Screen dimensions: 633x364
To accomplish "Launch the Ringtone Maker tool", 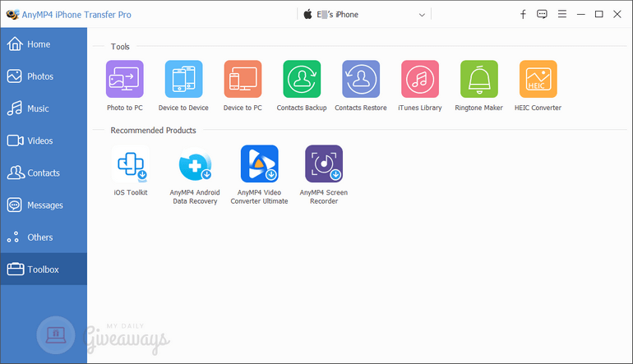I will tap(478, 79).
